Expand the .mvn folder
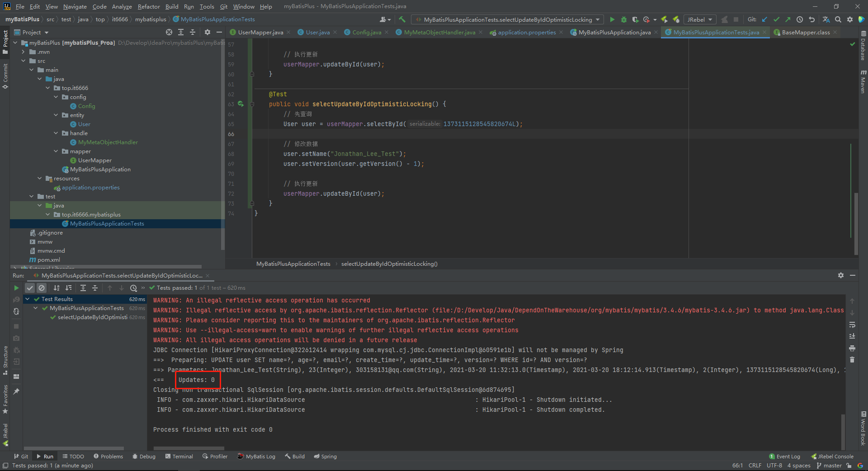 pos(24,52)
